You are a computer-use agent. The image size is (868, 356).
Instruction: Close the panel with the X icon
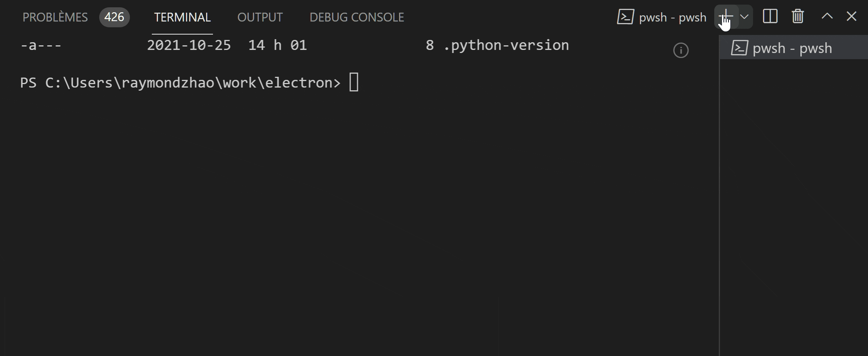[x=852, y=17]
